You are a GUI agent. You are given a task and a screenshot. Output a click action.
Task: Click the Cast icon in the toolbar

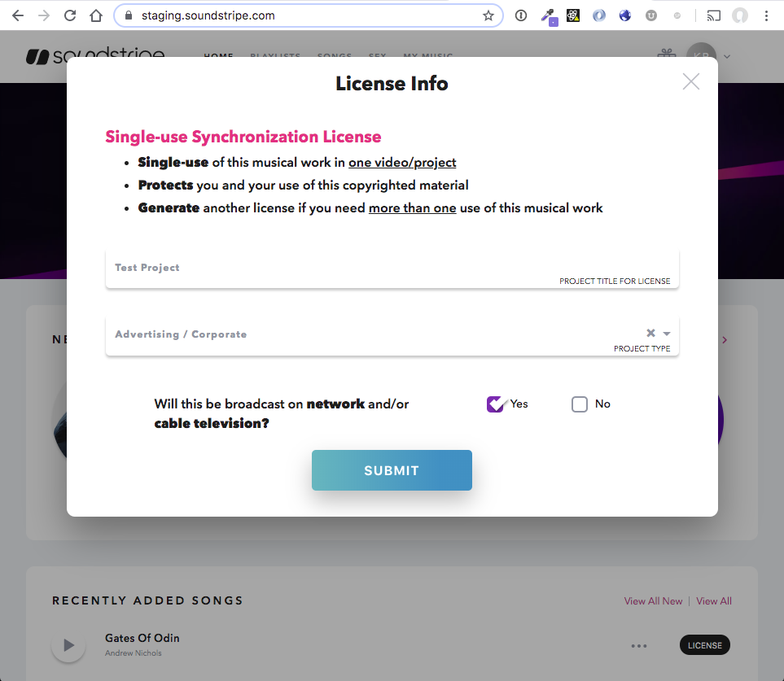[713, 15]
